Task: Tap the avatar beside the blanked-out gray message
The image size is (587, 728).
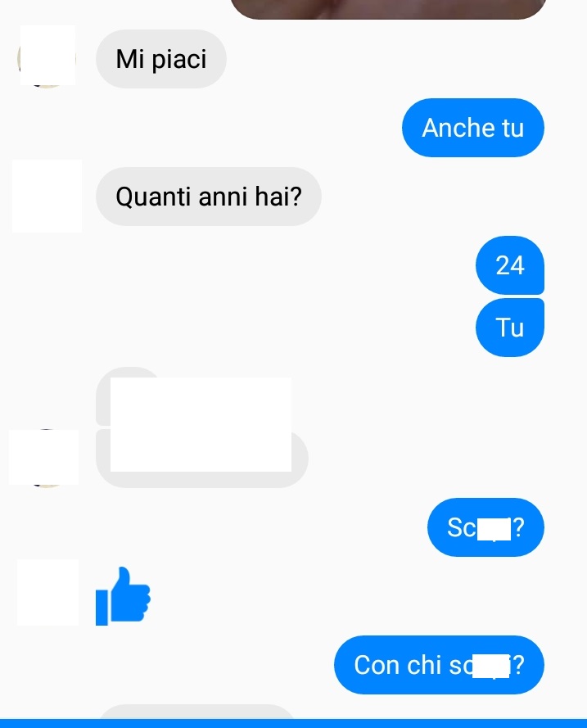Action: pos(44,457)
